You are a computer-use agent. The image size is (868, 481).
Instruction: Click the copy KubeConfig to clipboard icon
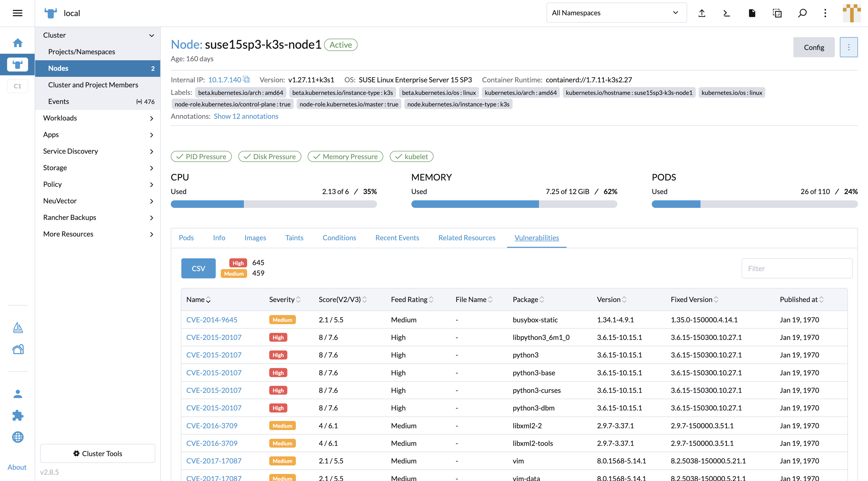coord(777,13)
